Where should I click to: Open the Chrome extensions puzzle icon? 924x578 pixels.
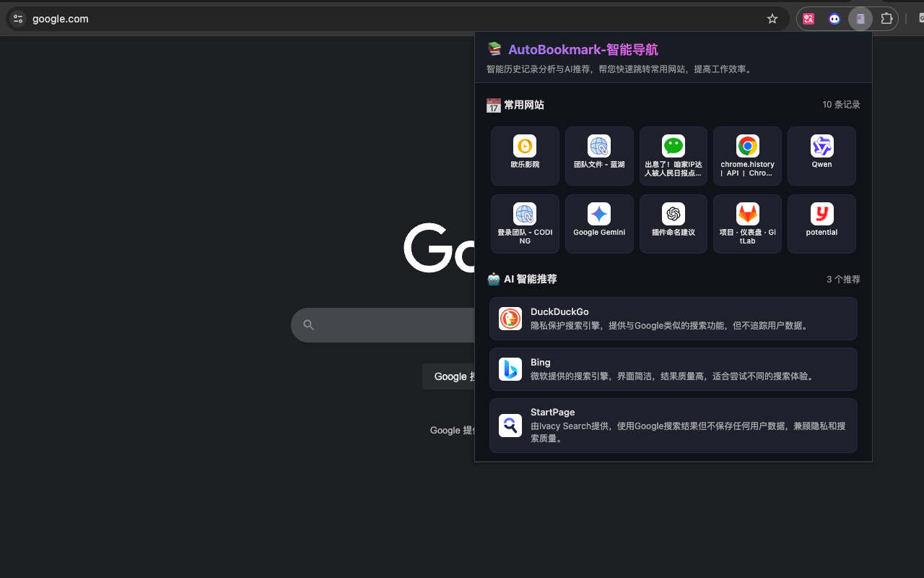coord(886,19)
